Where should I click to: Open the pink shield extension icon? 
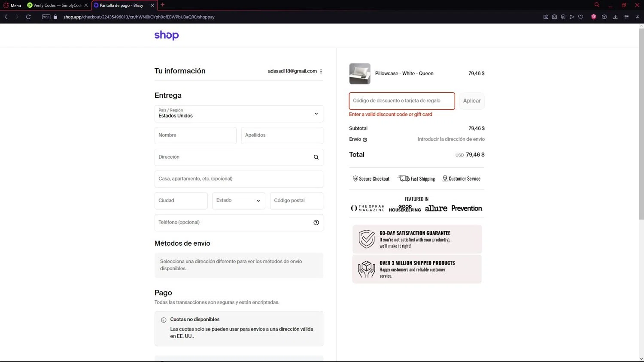tap(594, 17)
